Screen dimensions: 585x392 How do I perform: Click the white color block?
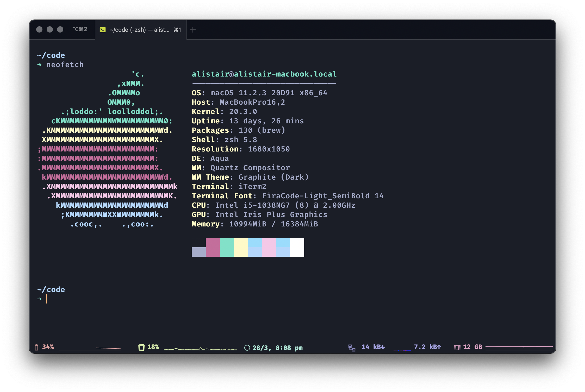coord(297,247)
